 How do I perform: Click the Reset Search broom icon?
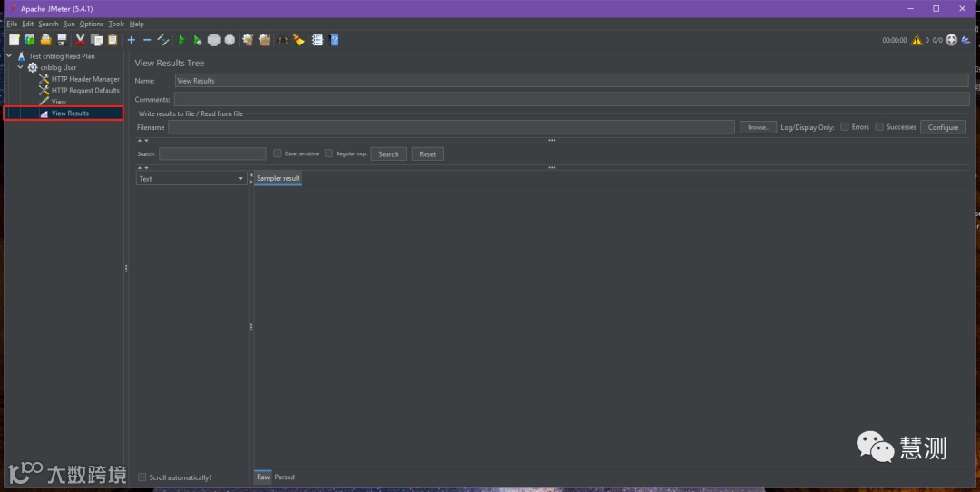point(299,40)
